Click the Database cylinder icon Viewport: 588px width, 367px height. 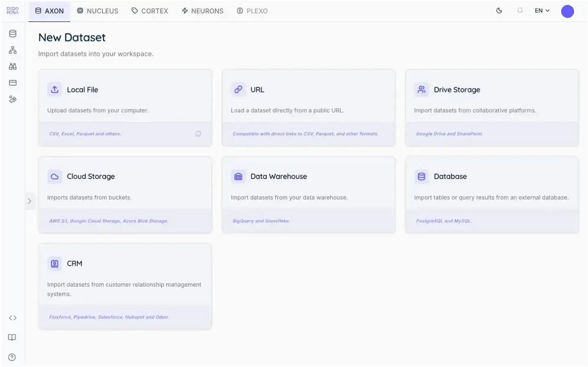[x=422, y=177]
